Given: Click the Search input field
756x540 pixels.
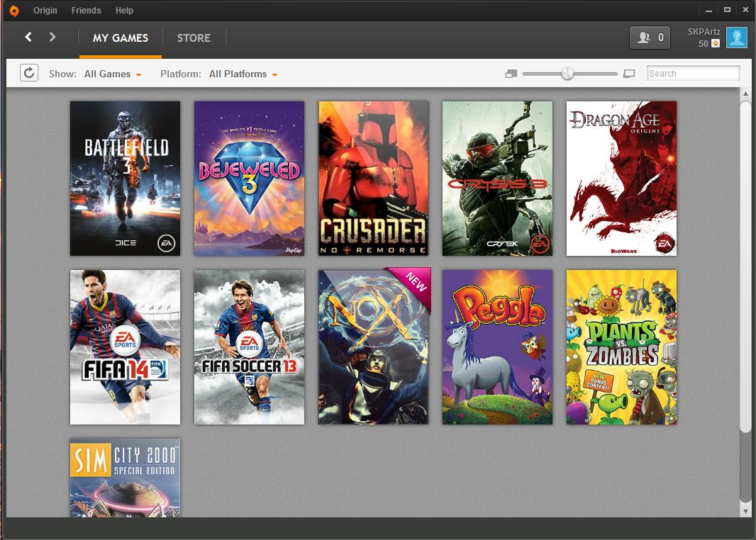Looking at the screenshot, I should pyautogui.click(x=693, y=73).
